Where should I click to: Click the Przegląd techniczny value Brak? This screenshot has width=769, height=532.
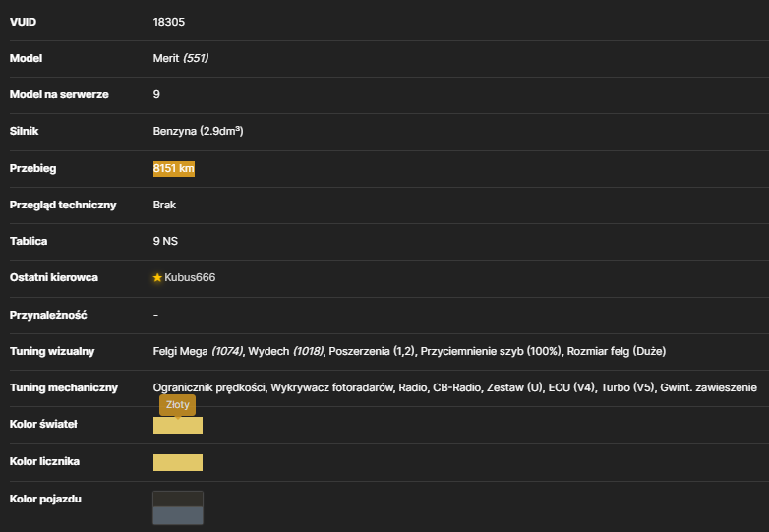click(164, 205)
